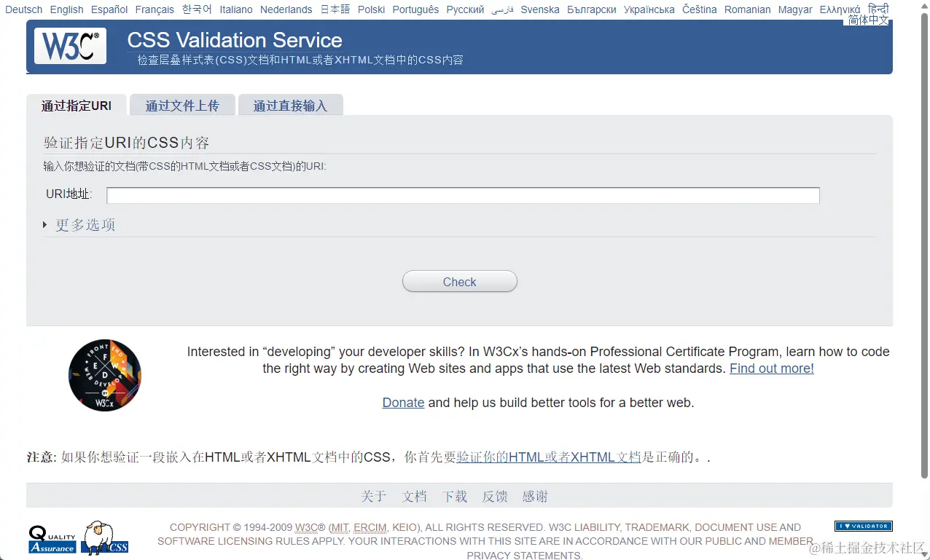Switch language to Français
The width and height of the screenshot is (930, 560).
coord(155,9)
